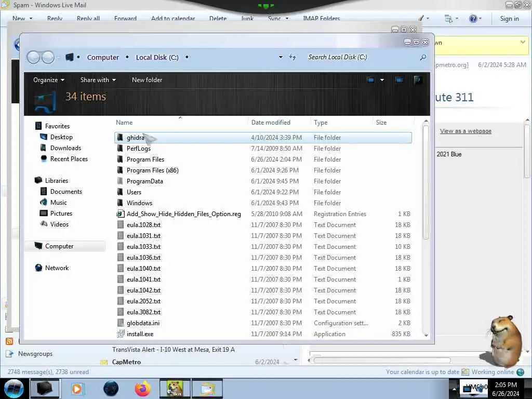Select the Users folder row
Screen dimensions: 532x399
point(263,192)
